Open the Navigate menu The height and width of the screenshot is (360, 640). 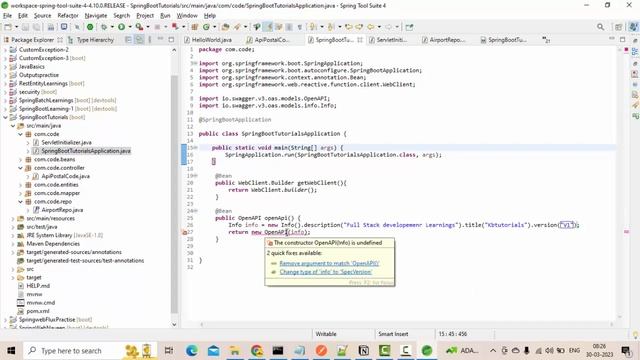click(x=96, y=16)
